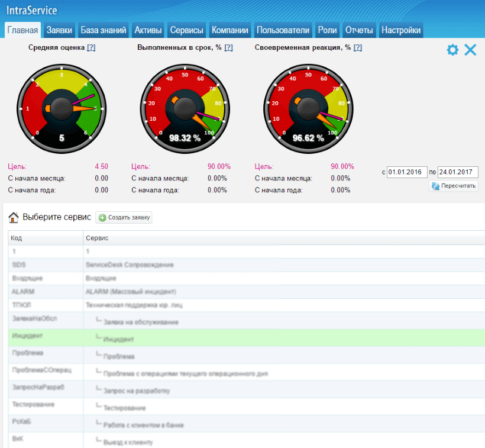Click the Код column header

46,238
